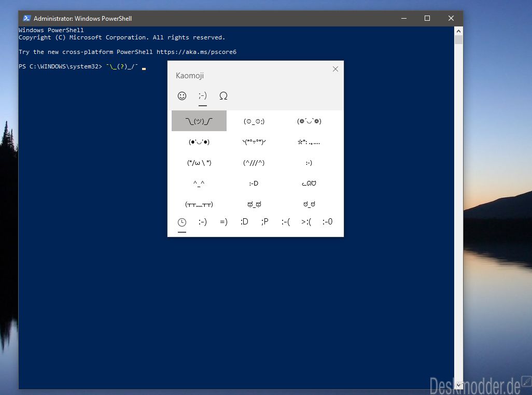The image size is (532, 395).
Task: Select the :-0 kaomoji category
Action: click(327, 222)
